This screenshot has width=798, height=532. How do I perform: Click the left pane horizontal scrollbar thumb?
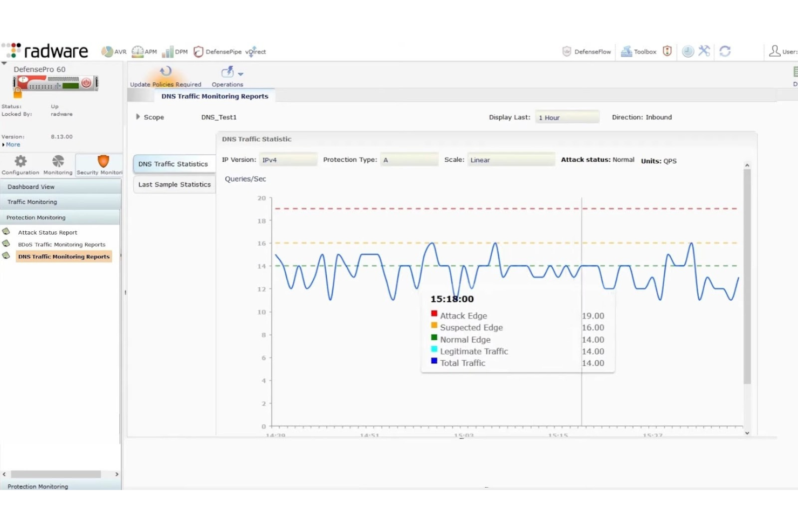pos(56,474)
